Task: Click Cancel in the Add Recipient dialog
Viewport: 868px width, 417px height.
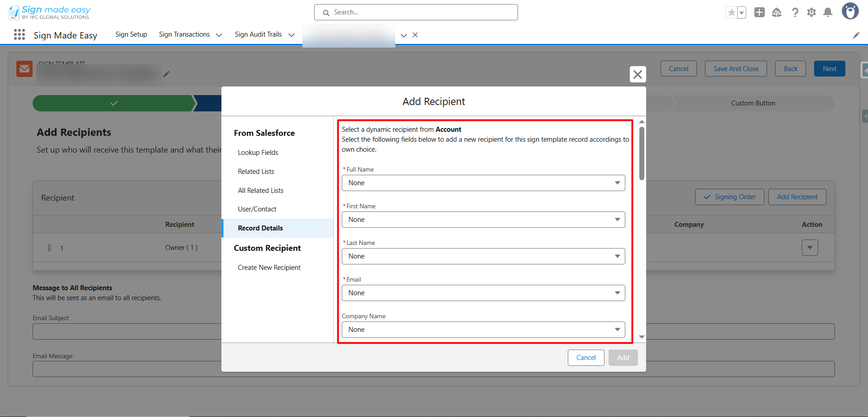Action: 586,358
